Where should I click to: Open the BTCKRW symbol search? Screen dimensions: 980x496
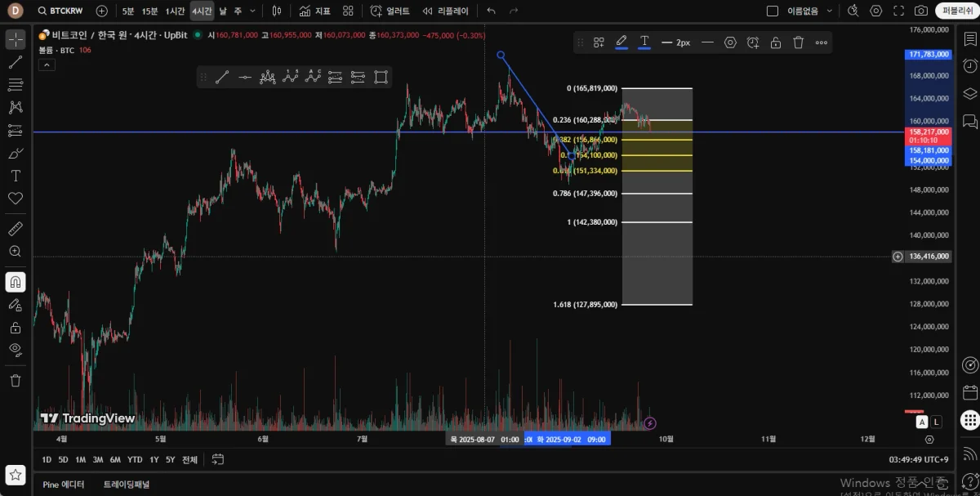61,11
